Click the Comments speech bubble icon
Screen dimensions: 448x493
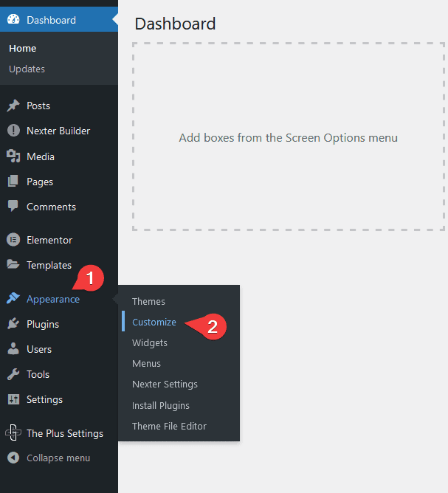(13, 206)
